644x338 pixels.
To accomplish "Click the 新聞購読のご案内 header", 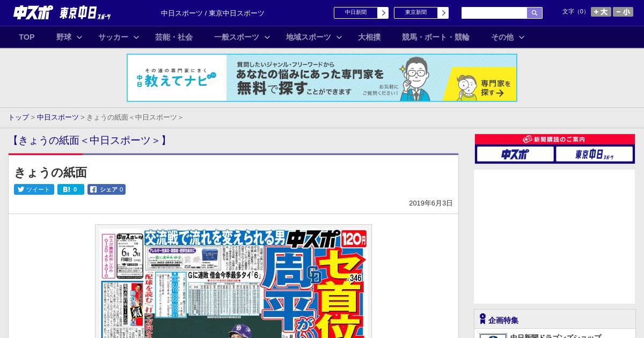I will (555, 139).
